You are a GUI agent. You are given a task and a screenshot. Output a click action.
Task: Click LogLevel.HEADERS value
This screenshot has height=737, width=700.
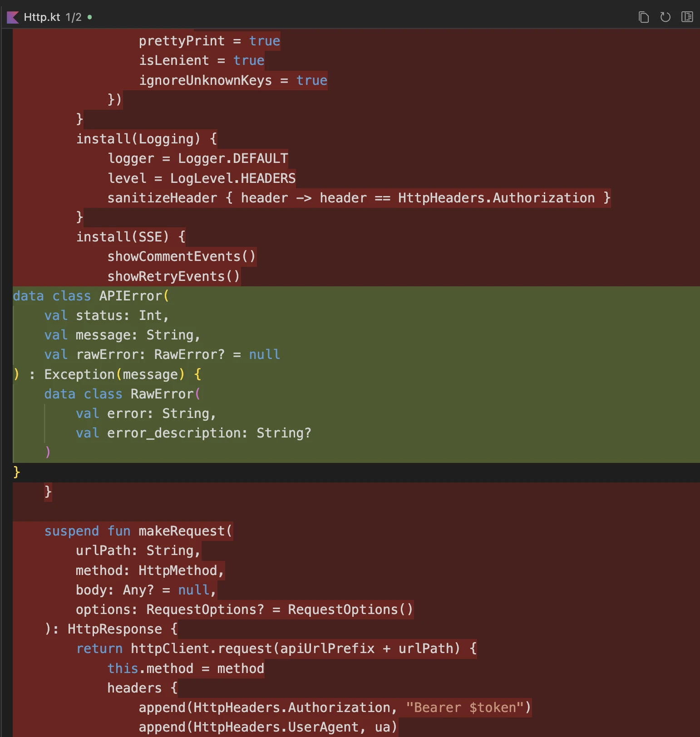pyautogui.click(x=233, y=178)
